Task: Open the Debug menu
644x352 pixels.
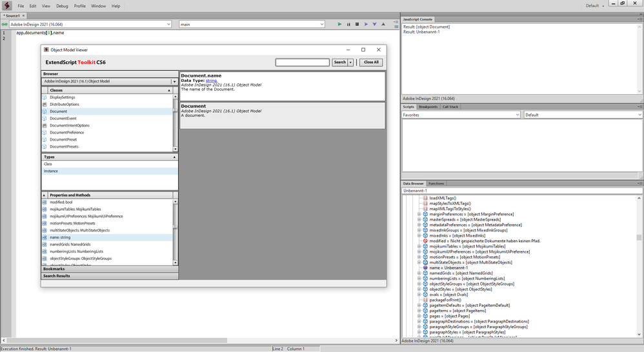Action: pos(62,6)
